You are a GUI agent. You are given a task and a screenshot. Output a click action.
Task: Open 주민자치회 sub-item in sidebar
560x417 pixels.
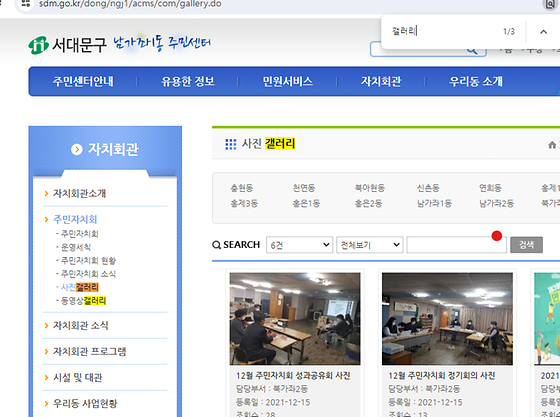(79, 234)
